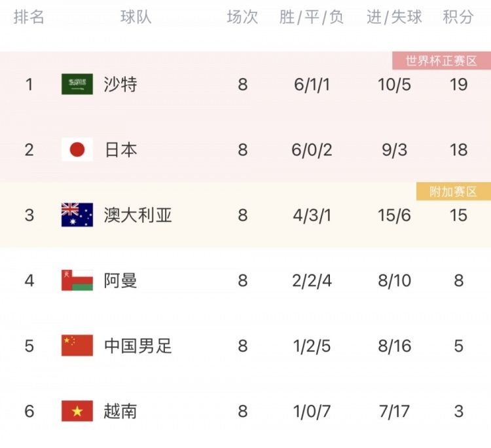Open the 沙特 team name link
Screen dimensions: 491x448
120,84
